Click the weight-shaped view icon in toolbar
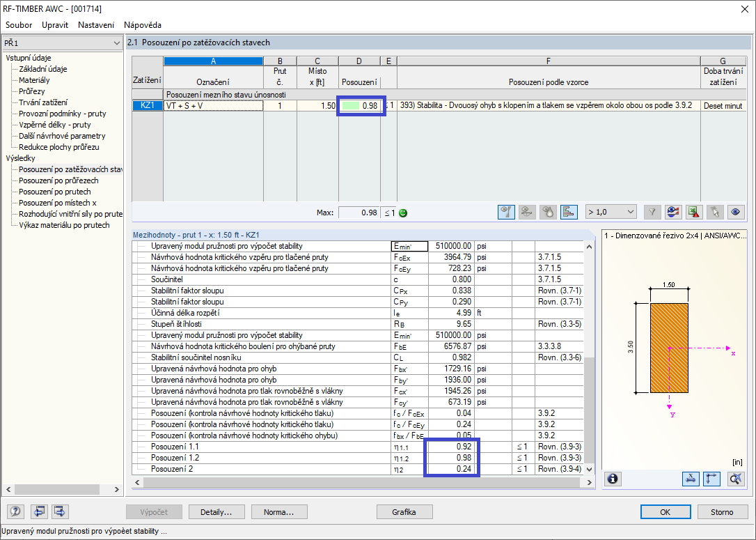756x540 pixels. coord(548,212)
